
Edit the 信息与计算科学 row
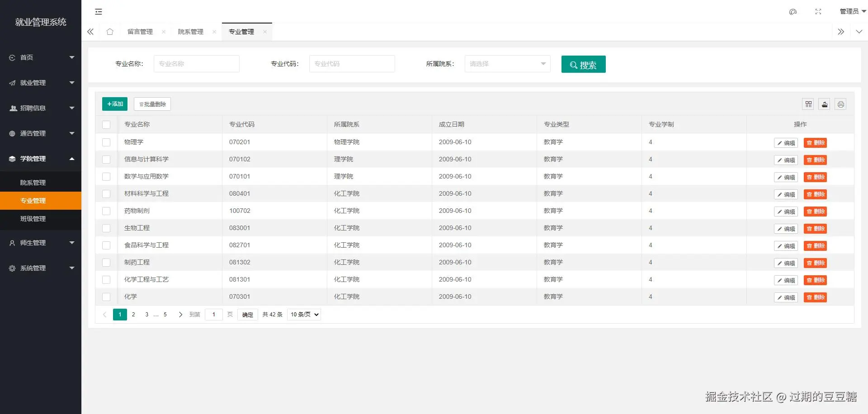786,160
